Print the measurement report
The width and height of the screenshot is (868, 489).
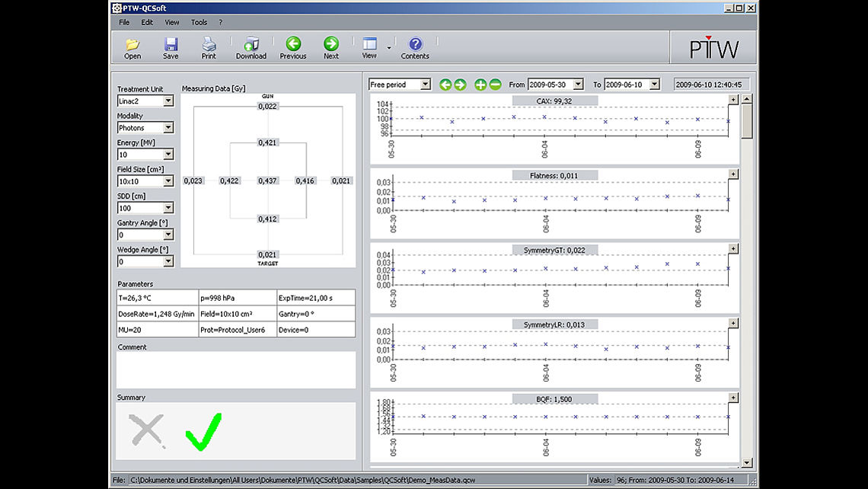(208, 47)
